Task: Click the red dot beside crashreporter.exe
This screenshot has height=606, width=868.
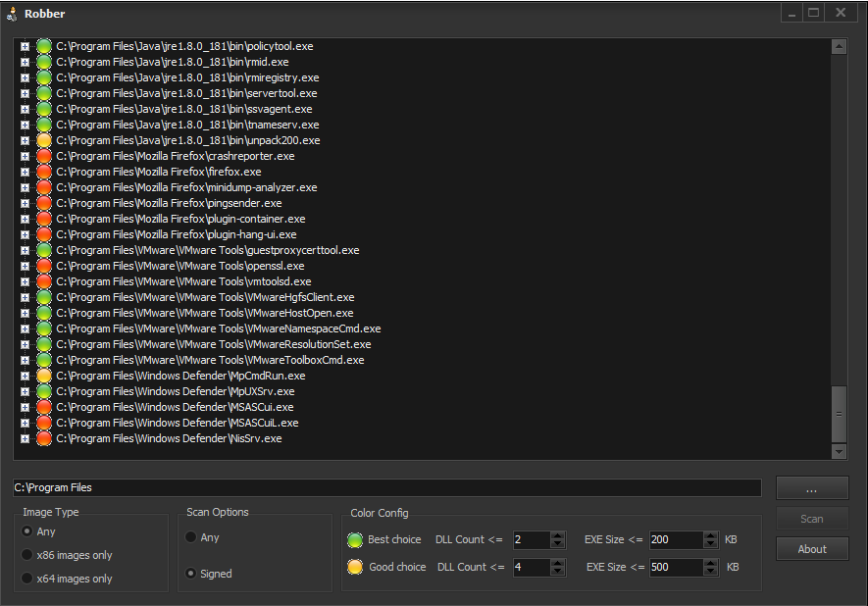Action: coord(44,156)
